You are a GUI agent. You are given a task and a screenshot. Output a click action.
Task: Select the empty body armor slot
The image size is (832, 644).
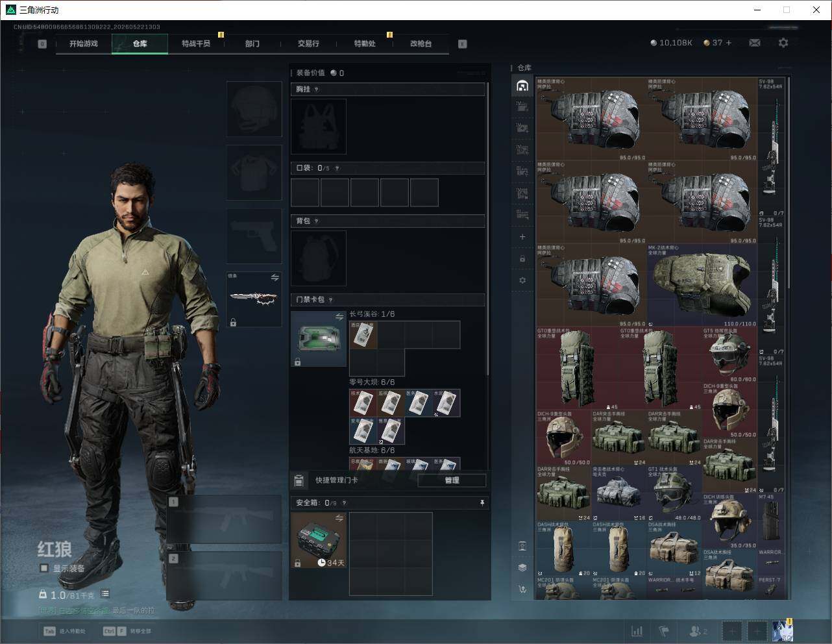tap(254, 173)
